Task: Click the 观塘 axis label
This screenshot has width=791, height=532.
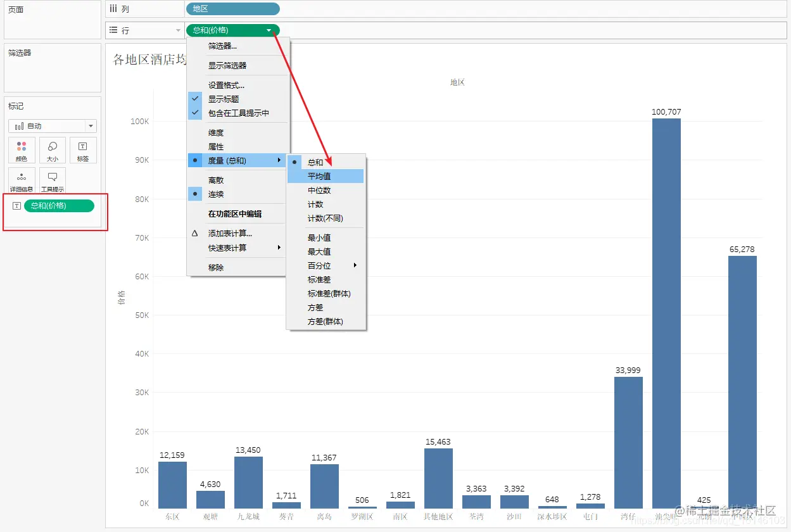Action: click(x=210, y=517)
